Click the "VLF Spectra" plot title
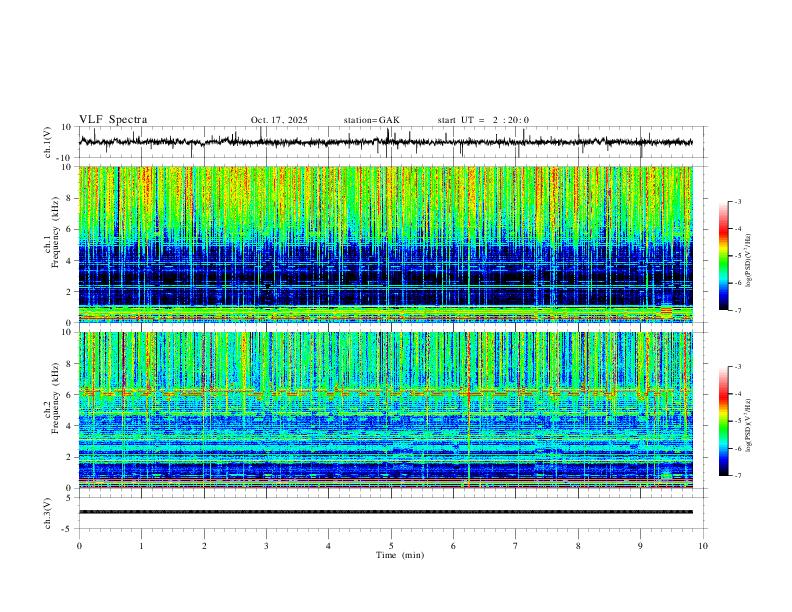This screenshot has width=792, height=612. (113, 120)
